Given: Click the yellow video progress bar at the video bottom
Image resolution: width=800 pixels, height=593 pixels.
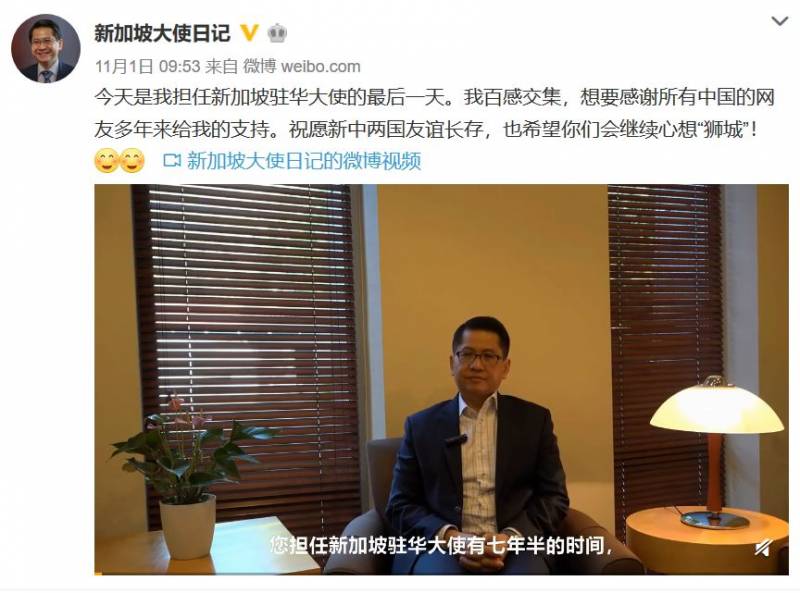Looking at the screenshot, I should click(98, 574).
